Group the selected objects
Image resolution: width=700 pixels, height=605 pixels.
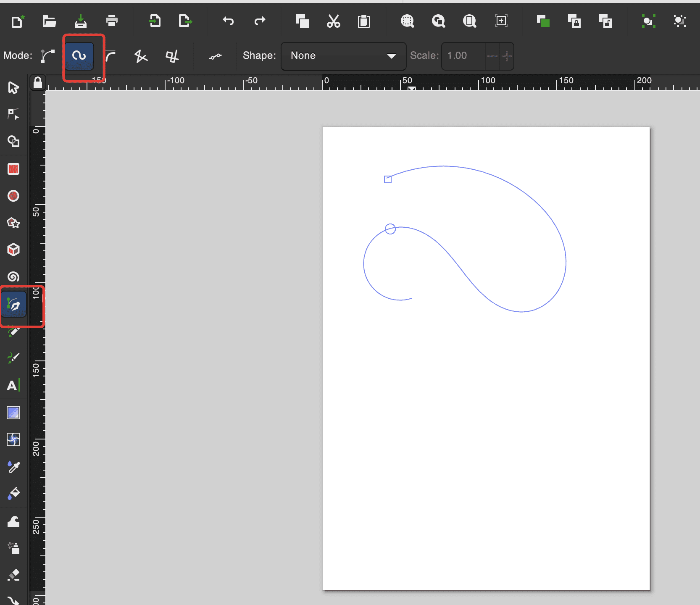coord(648,21)
